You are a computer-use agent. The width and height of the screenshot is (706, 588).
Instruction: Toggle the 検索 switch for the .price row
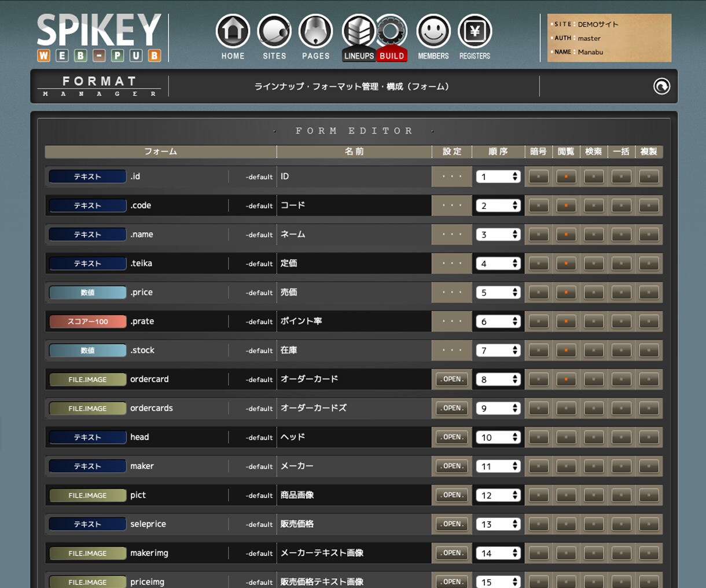[x=594, y=292]
